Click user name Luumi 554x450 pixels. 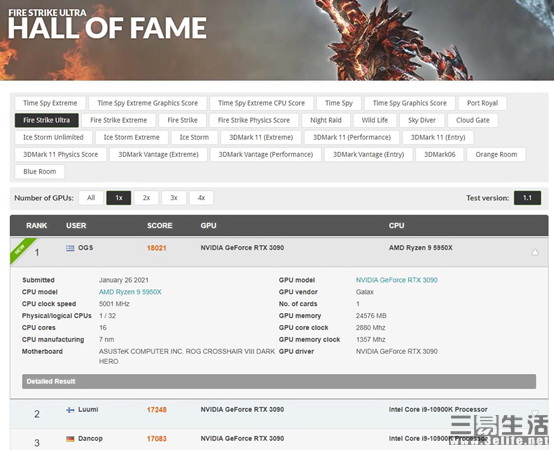tap(88, 409)
